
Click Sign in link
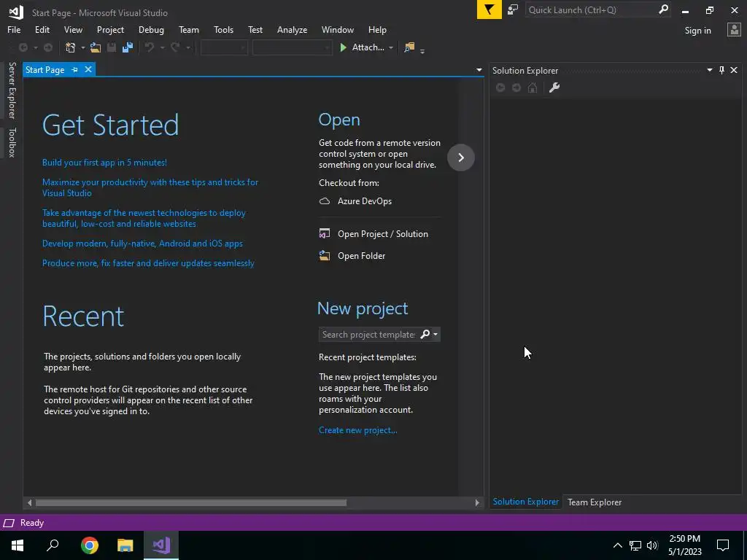pyautogui.click(x=697, y=31)
